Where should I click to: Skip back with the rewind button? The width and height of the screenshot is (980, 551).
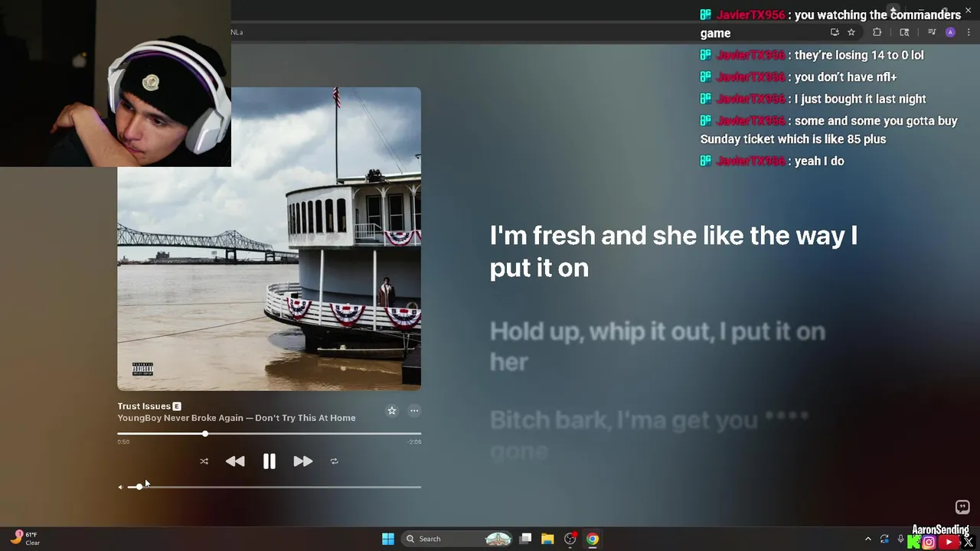click(x=235, y=461)
